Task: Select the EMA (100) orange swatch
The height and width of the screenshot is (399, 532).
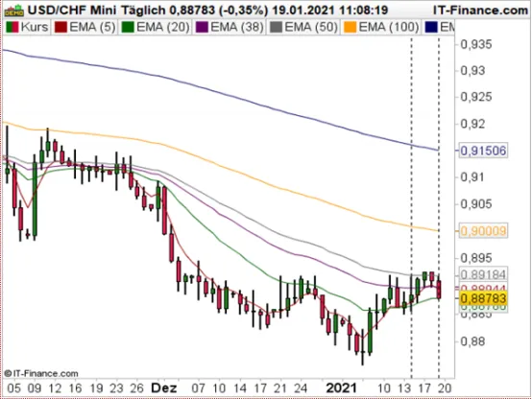Action: click(x=351, y=27)
